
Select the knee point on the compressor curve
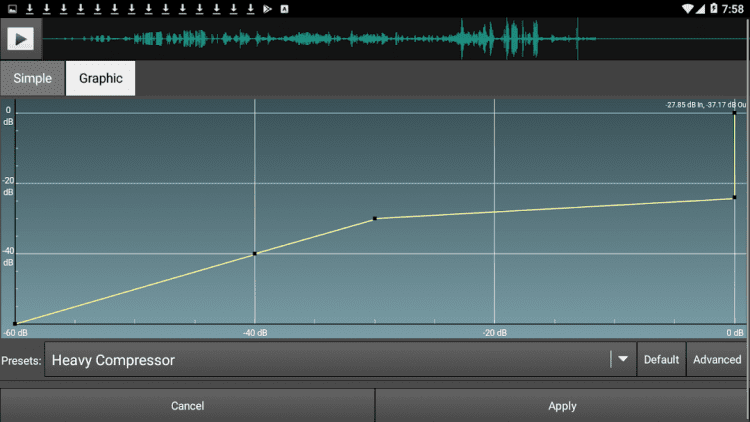[x=375, y=218]
